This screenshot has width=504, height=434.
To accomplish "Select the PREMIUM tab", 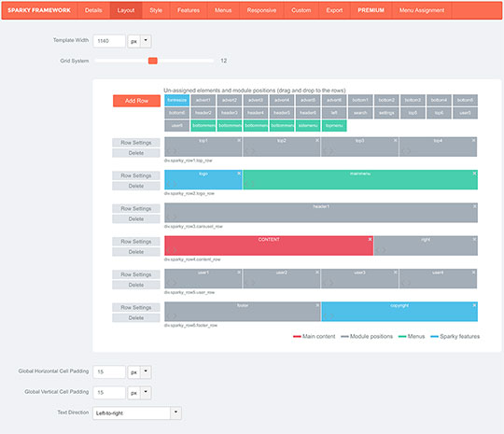I will point(371,10).
